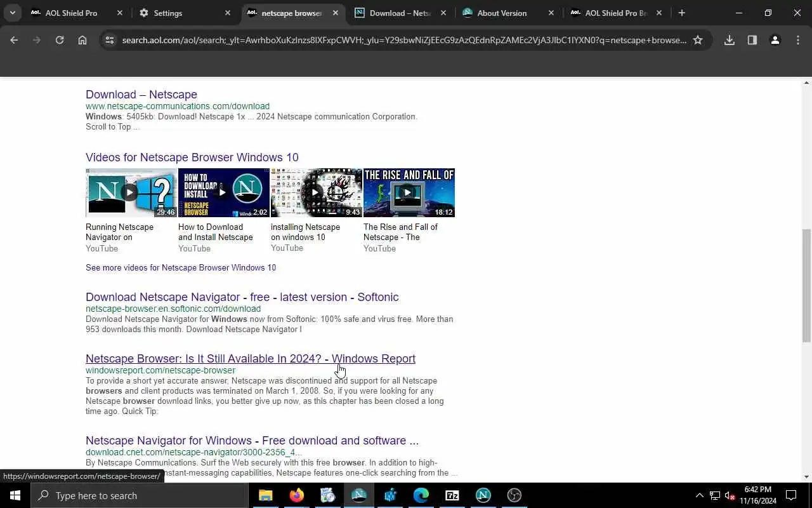The image size is (812, 508).
Task: Open Netscape Browser Windows Report result
Action: pos(251,359)
